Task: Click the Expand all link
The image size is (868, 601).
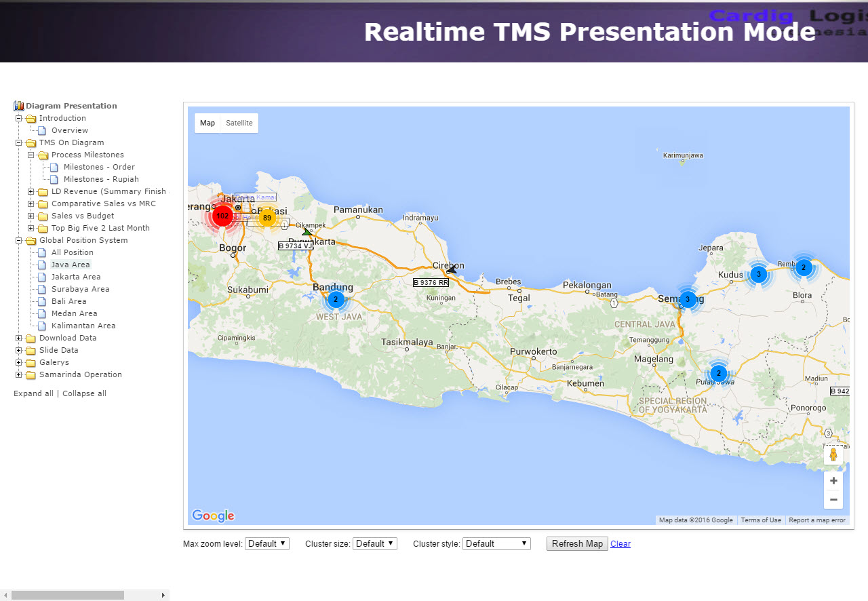Action: click(33, 393)
